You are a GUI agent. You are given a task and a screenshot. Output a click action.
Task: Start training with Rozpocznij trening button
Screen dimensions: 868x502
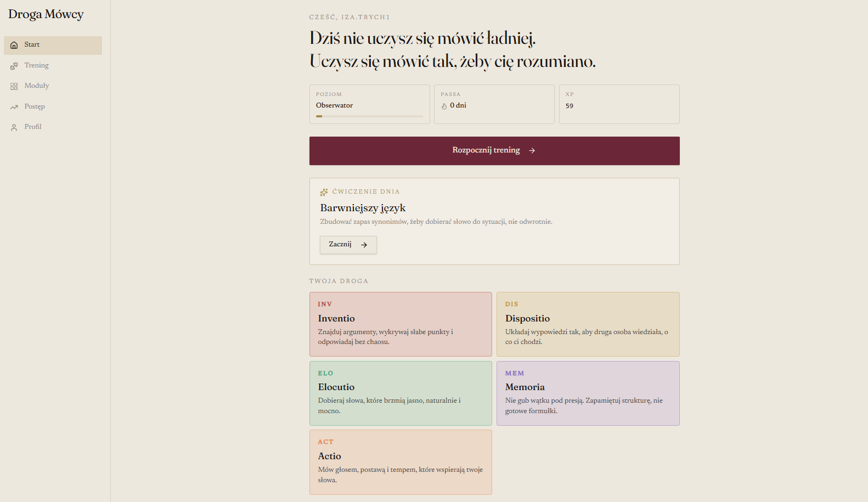pos(494,151)
